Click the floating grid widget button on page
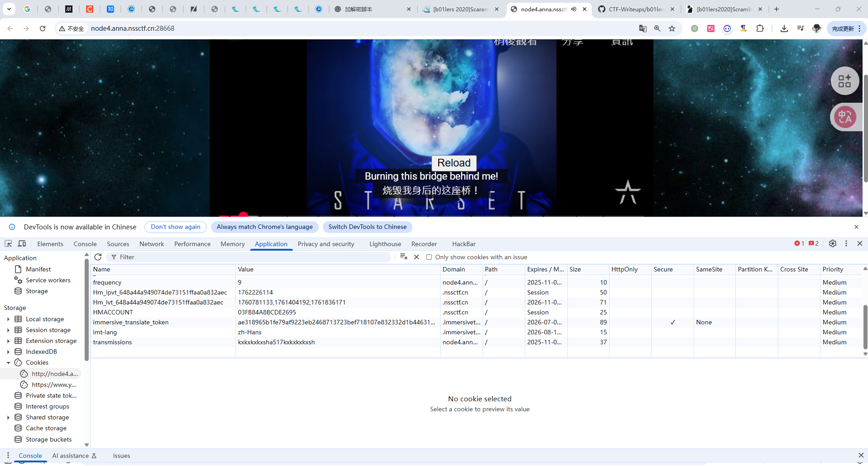Image resolution: width=868 pixels, height=466 pixels. [845, 81]
